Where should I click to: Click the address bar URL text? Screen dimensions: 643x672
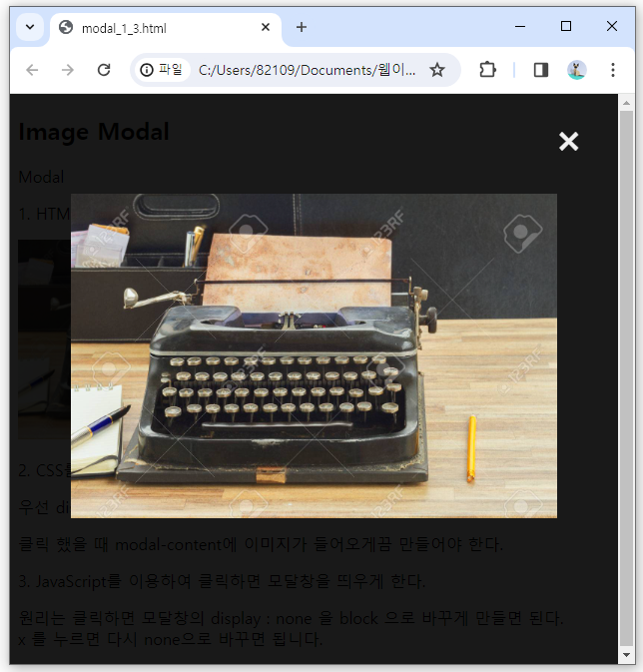click(x=307, y=70)
